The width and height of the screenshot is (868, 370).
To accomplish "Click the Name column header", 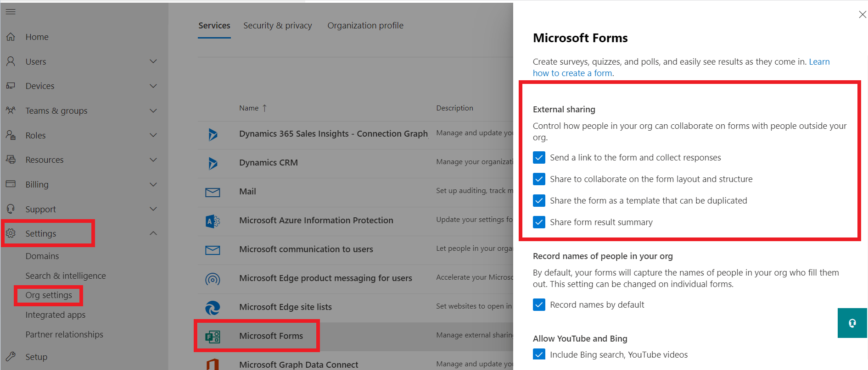I will click(249, 108).
